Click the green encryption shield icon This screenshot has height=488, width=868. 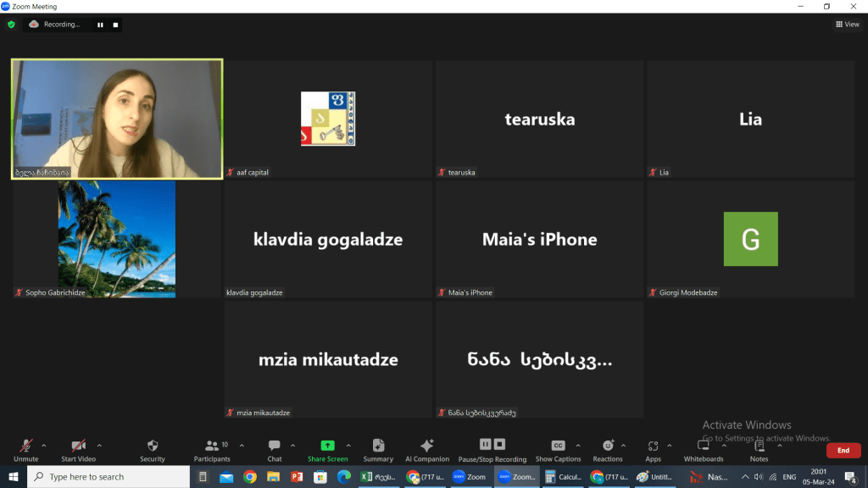(x=11, y=25)
